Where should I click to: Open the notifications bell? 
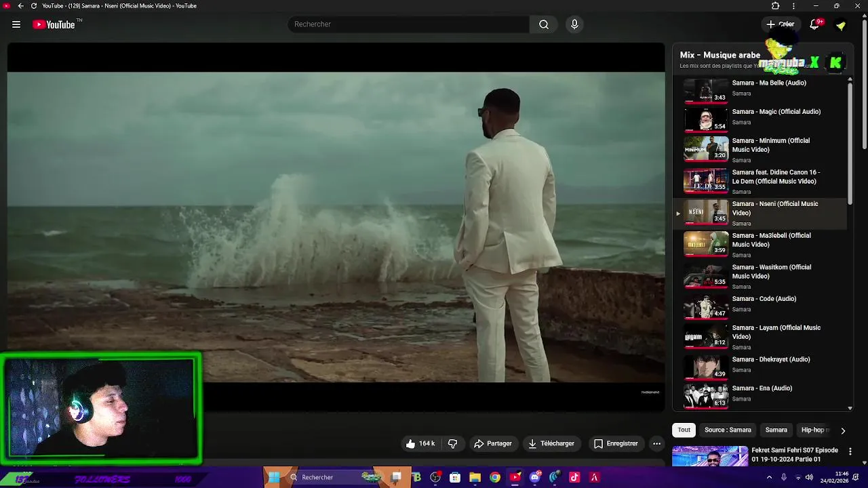pyautogui.click(x=814, y=24)
